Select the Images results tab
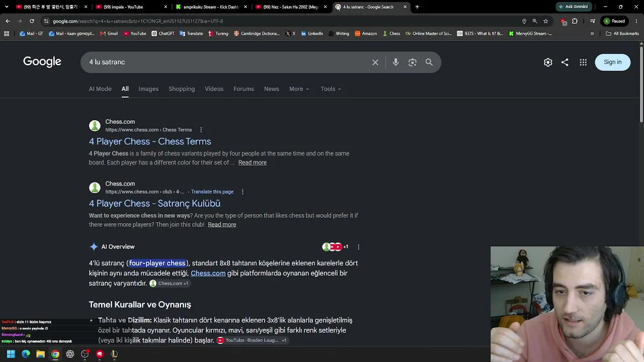 pos(148,89)
